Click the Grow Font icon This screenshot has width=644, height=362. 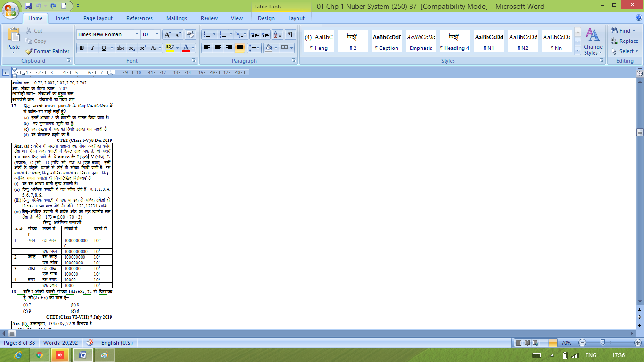[x=168, y=34]
